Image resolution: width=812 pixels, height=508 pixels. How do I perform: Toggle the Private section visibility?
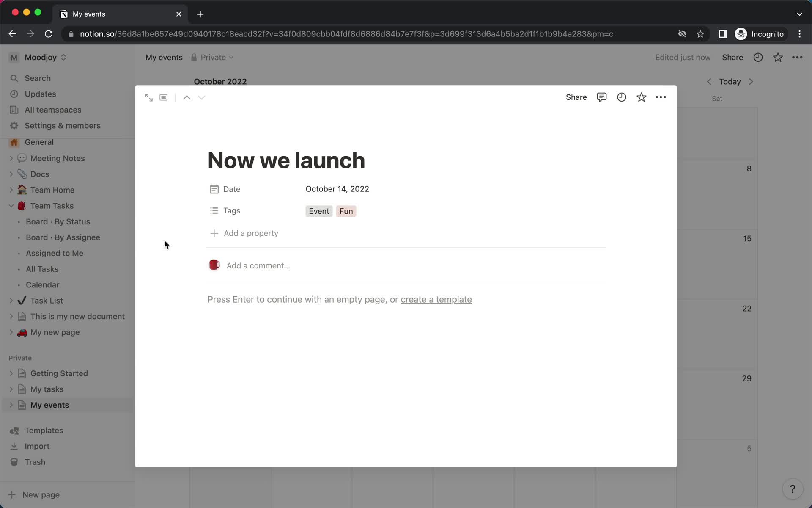point(20,358)
